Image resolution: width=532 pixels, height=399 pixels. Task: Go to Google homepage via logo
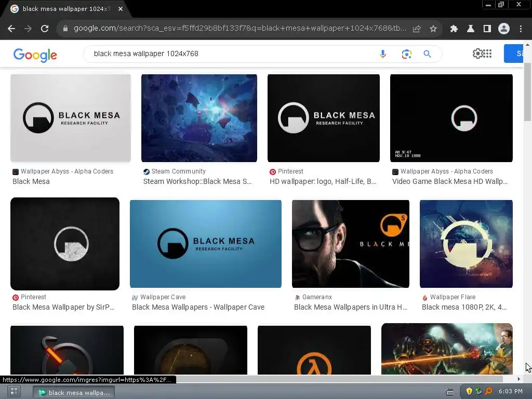[x=35, y=55]
